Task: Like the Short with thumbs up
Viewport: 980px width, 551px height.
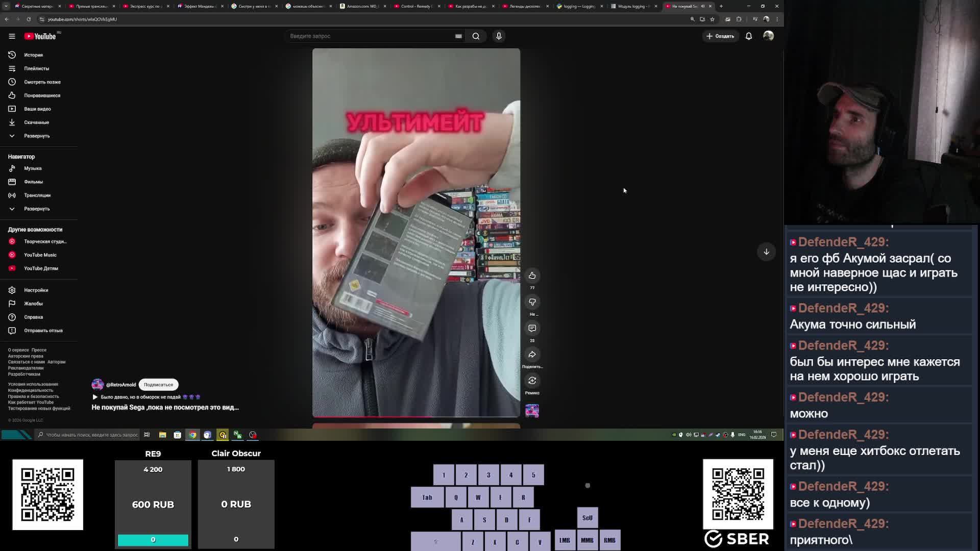Action: (x=532, y=275)
